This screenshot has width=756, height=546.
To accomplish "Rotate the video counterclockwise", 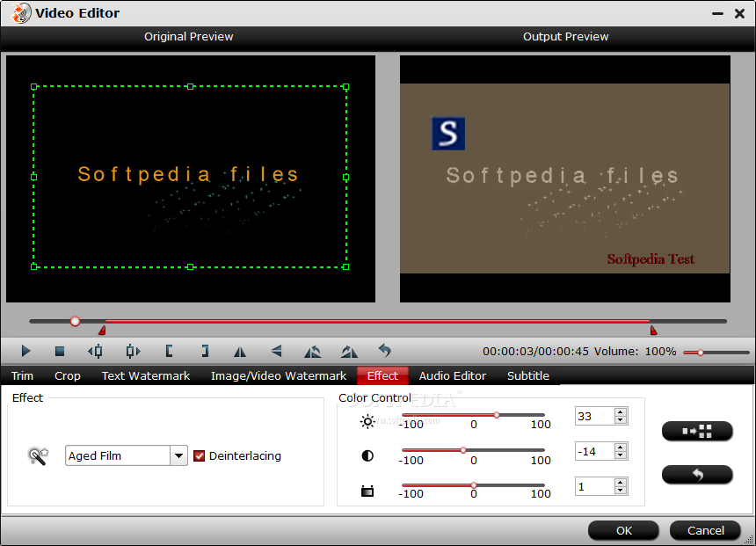I will click(312, 352).
